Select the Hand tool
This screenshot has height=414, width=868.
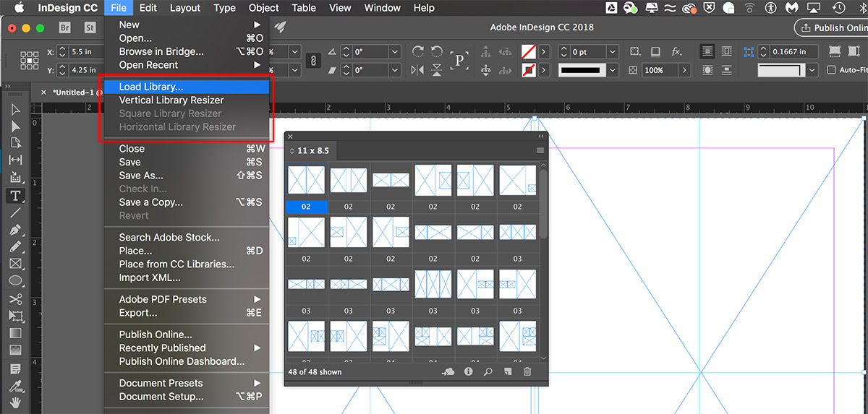pyautogui.click(x=15, y=402)
